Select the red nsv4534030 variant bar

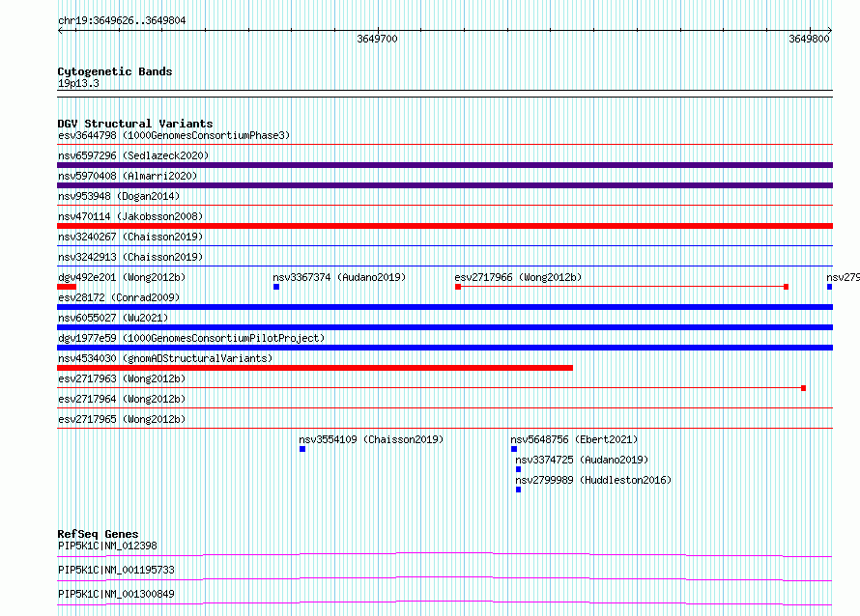[315, 368]
